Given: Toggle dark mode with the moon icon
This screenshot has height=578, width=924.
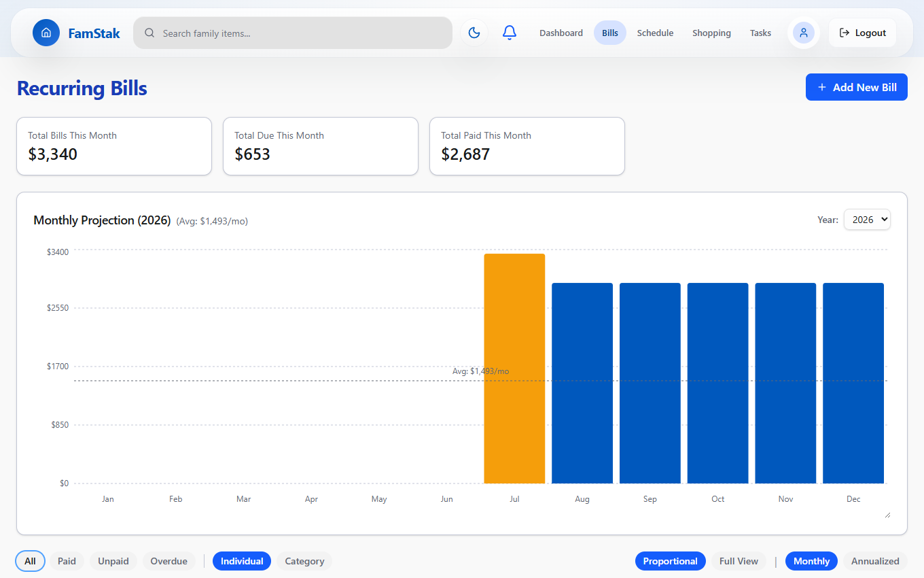Looking at the screenshot, I should coord(474,33).
